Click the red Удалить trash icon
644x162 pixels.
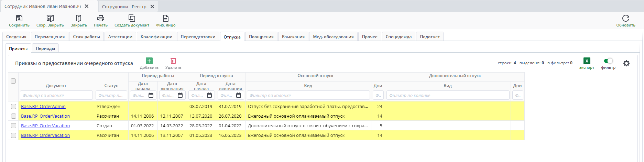tap(173, 61)
